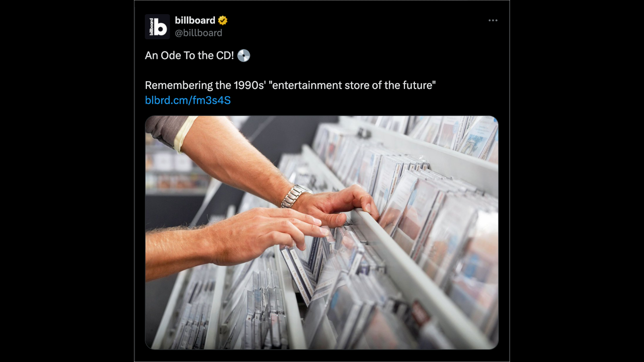Click the 'Remembering the 1990s' sentence
The height and width of the screenshot is (362, 644).
pyautogui.click(x=290, y=85)
